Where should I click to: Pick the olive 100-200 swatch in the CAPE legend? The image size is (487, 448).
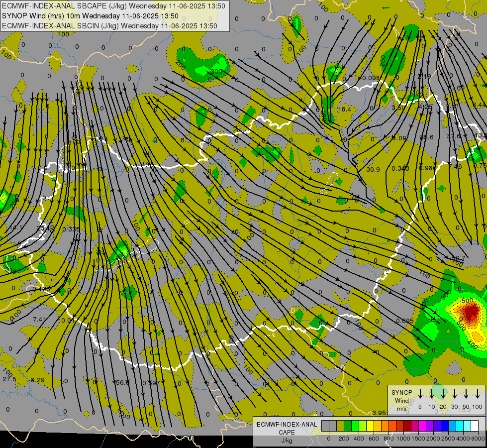point(340,426)
